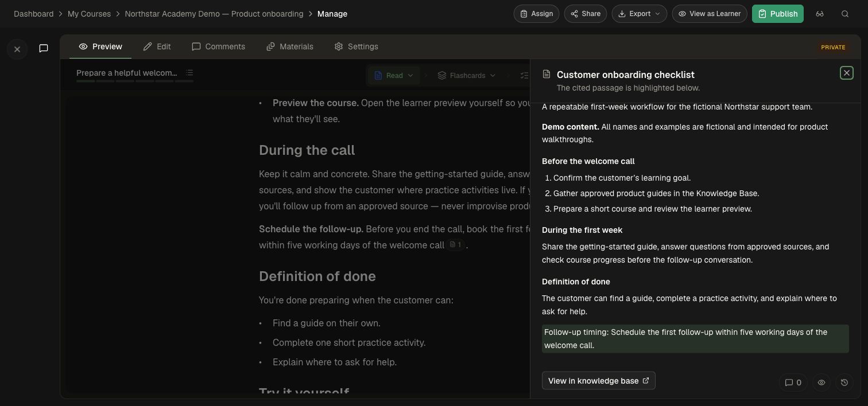Select the Manage breadcrumb
The width and height of the screenshot is (868, 406).
pyautogui.click(x=332, y=14)
